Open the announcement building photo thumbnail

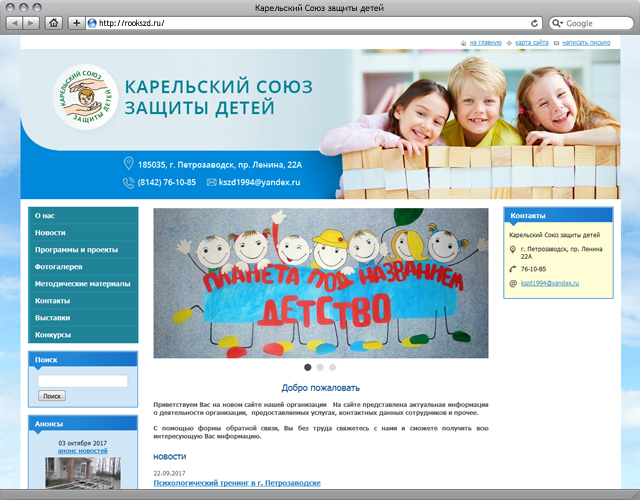[x=83, y=473]
